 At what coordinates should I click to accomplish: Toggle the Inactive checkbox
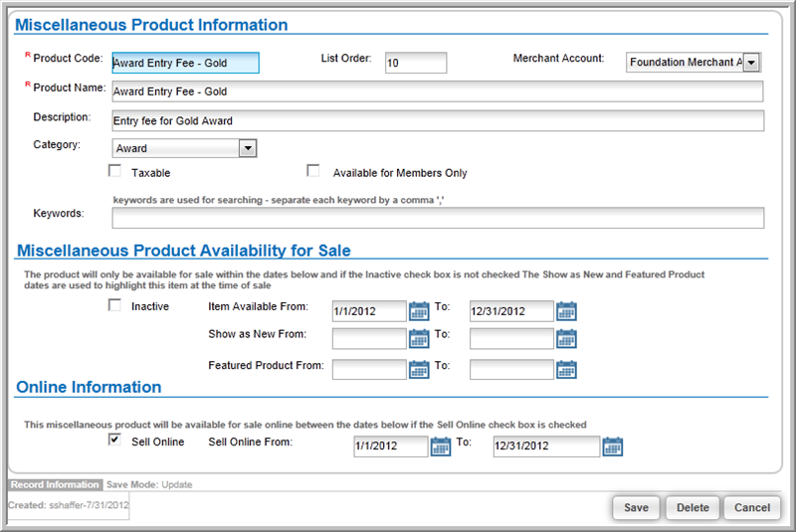115,305
